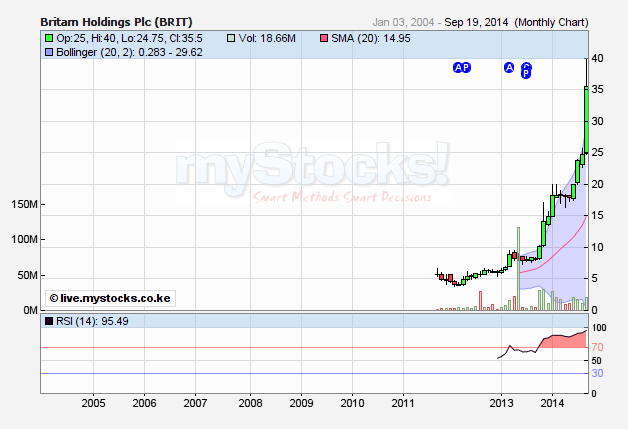Click the 'P' marker below the 'C'

pos(527,74)
